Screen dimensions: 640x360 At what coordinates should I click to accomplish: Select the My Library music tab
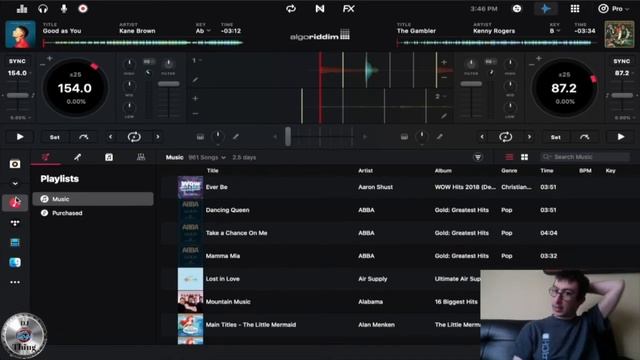46,157
